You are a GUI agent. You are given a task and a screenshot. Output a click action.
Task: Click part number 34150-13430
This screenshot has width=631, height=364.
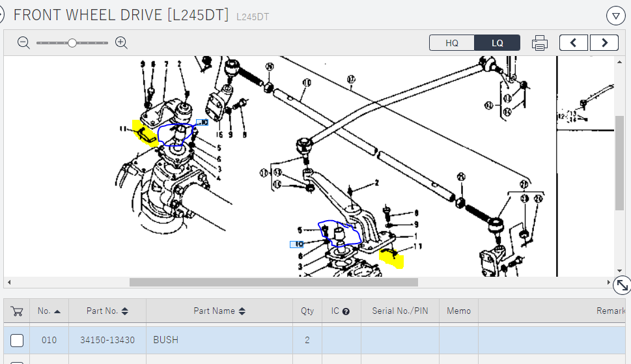point(107,340)
